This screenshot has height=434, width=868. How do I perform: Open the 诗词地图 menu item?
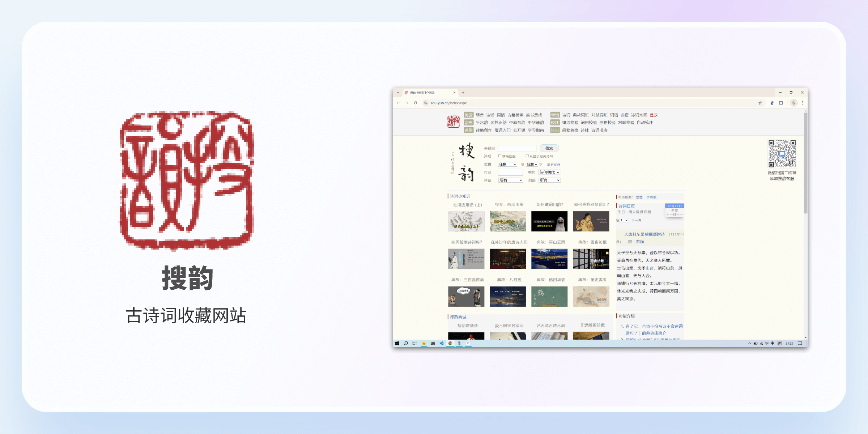[639, 115]
